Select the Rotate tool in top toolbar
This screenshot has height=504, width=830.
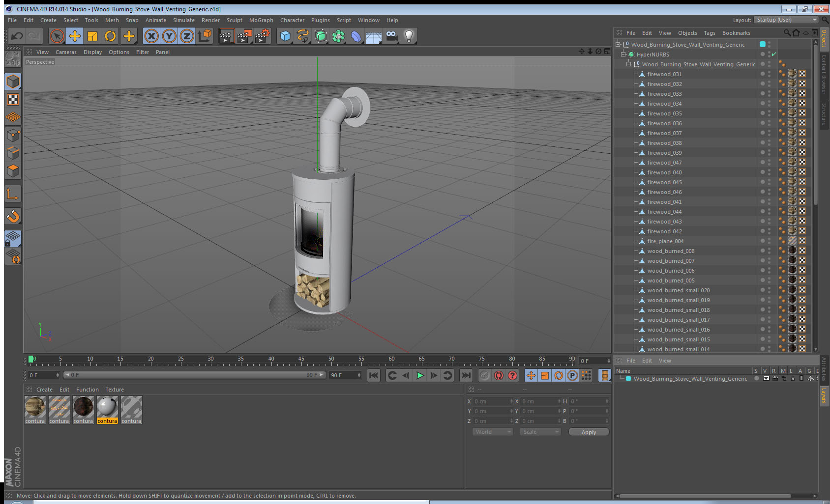110,36
